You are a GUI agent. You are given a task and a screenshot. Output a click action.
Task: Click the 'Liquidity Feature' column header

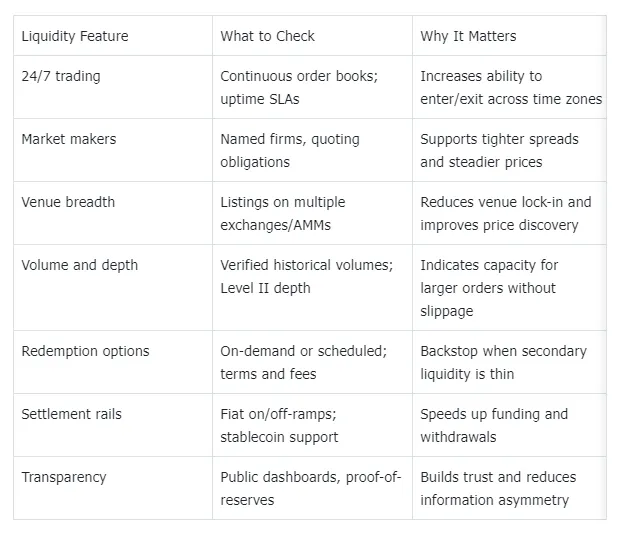coord(75,36)
